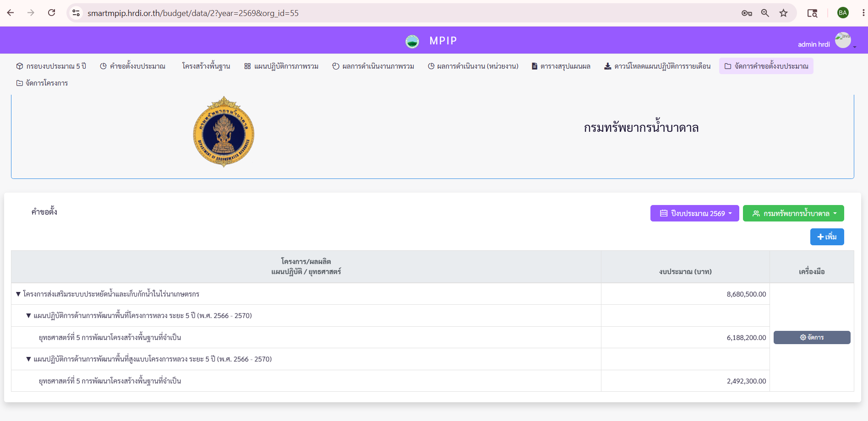Click the MPIP logo icon
This screenshot has height=421, width=868.
(412, 41)
